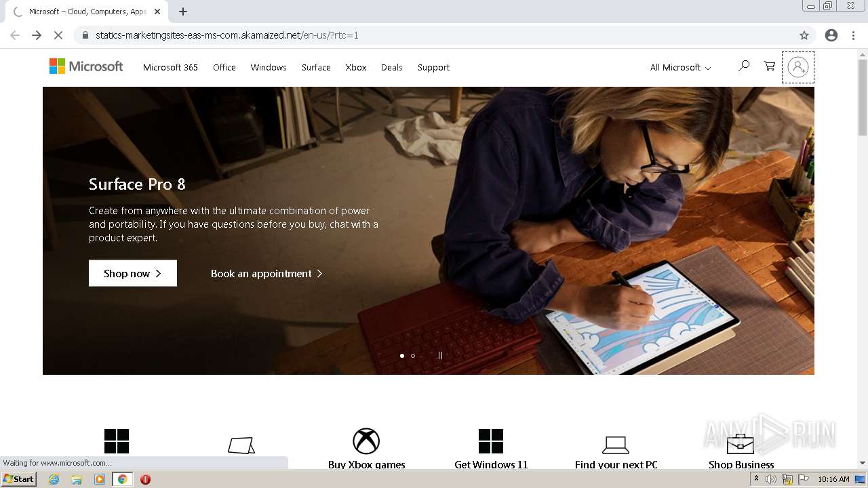
Task: Click the leftmost Windows logo tile icon
Action: (117, 441)
